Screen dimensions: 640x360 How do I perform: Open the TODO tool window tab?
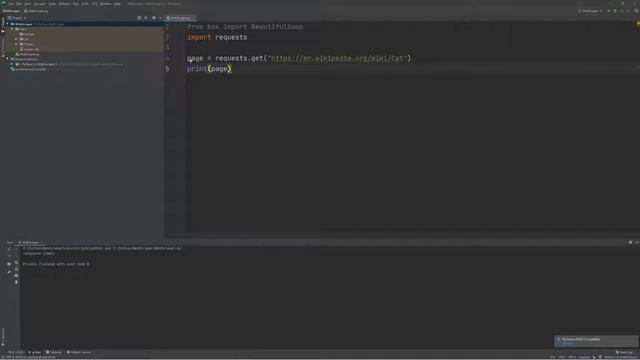coord(16,352)
